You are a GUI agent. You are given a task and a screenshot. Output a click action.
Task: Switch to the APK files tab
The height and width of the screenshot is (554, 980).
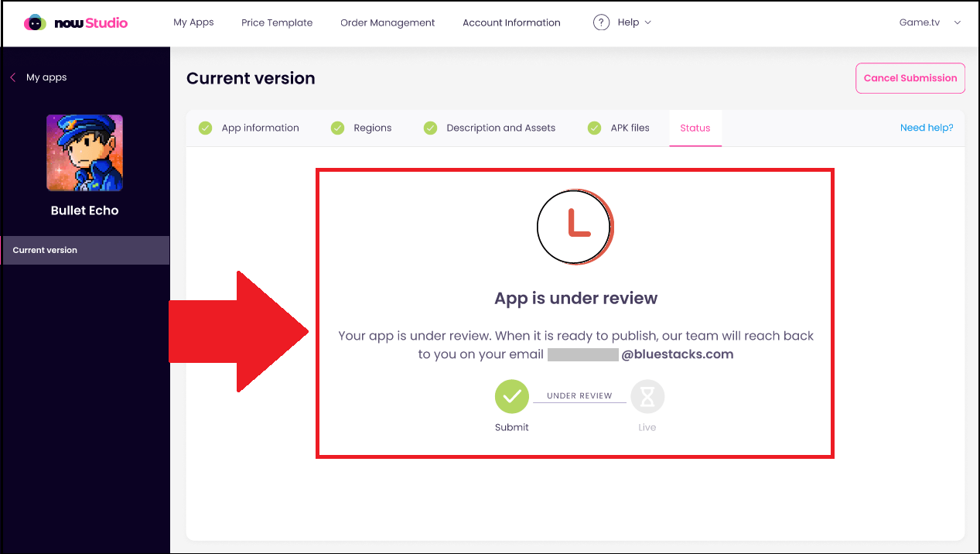[x=630, y=128]
